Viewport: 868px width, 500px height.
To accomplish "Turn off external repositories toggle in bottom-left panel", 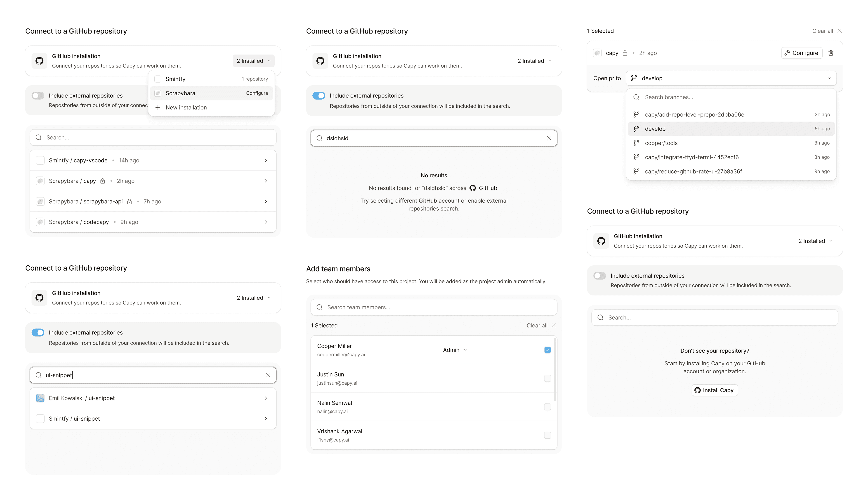I will [x=38, y=332].
